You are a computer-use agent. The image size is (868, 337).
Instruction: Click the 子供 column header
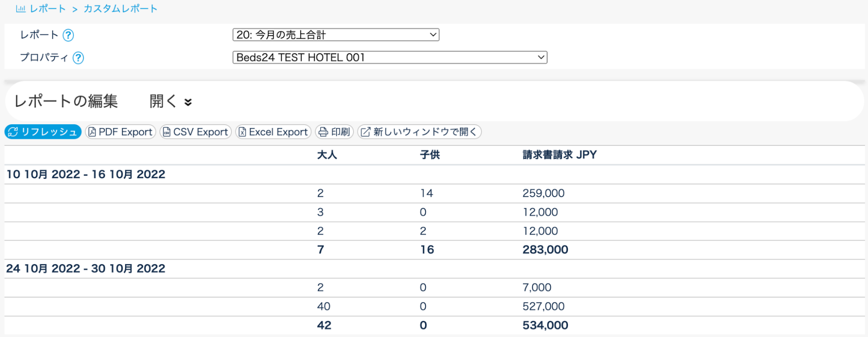click(x=430, y=155)
